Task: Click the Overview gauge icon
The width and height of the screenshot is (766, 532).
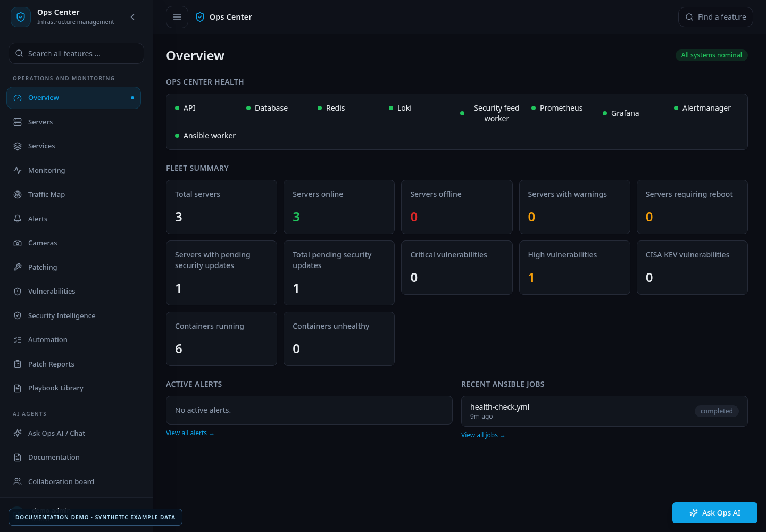Action: coord(18,98)
